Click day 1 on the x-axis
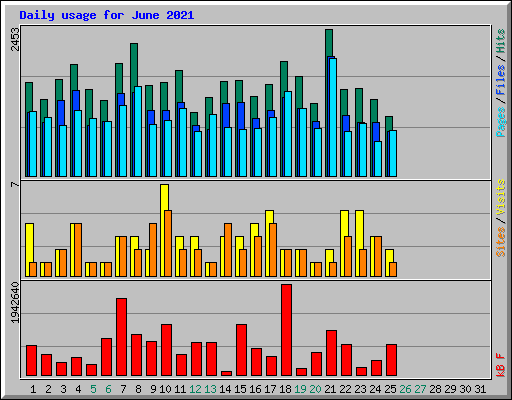The width and height of the screenshot is (512, 400). click(x=33, y=389)
